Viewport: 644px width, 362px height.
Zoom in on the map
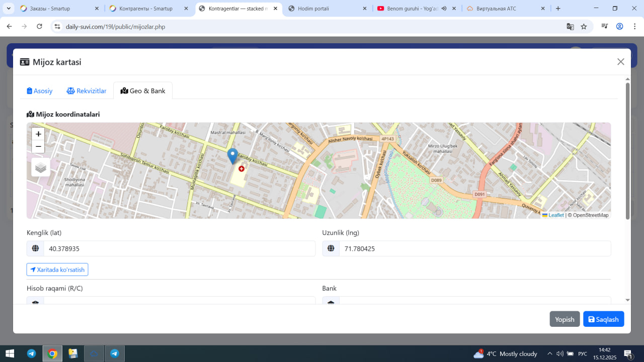(38, 134)
